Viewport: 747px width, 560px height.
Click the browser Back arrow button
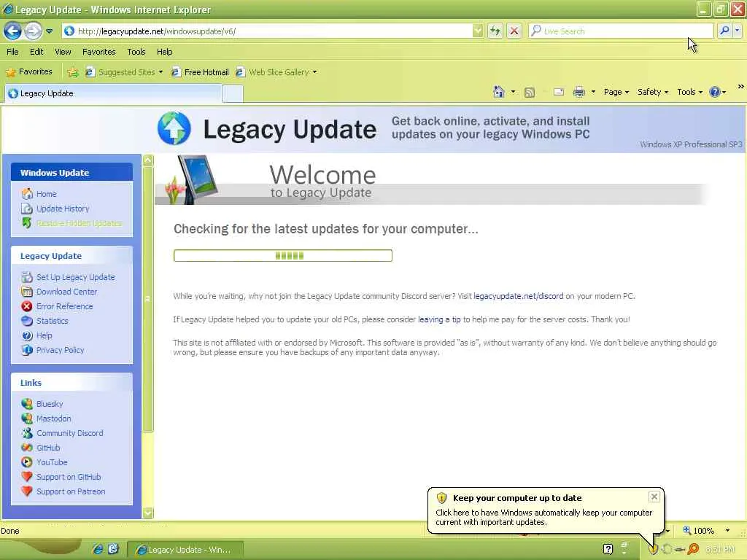(x=12, y=31)
